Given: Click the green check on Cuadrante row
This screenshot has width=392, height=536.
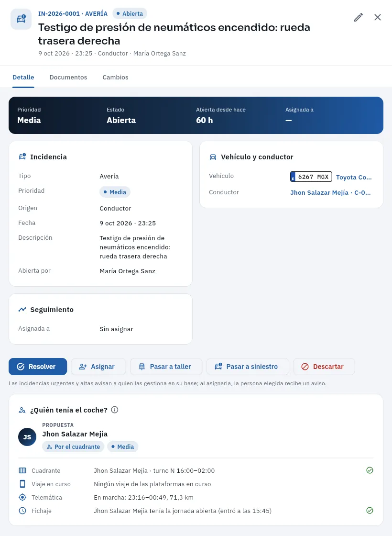Looking at the screenshot, I should click(370, 470).
